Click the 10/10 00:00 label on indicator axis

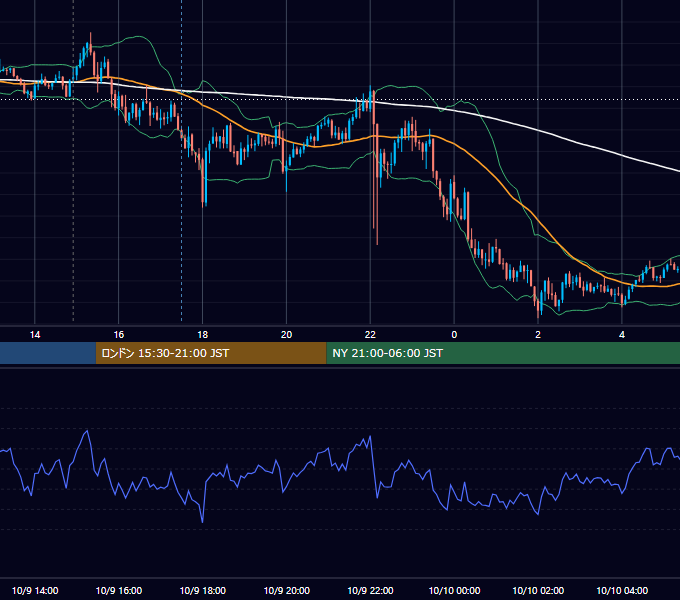(x=454, y=591)
